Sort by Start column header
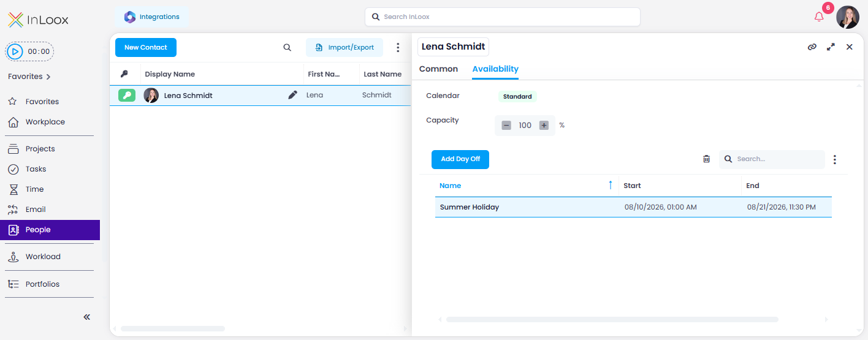 (x=632, y=186)
